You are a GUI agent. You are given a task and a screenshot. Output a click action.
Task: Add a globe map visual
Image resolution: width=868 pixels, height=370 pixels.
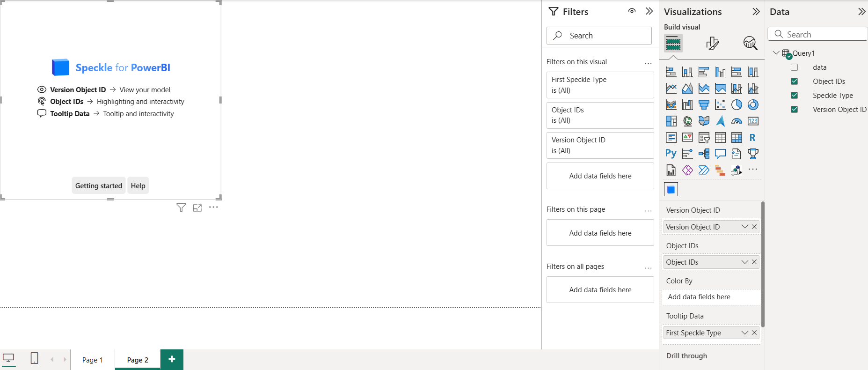click(687, 121)
